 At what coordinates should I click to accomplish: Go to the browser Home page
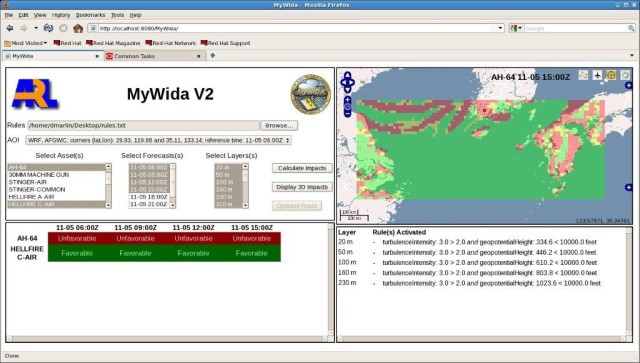pos(78,28)
